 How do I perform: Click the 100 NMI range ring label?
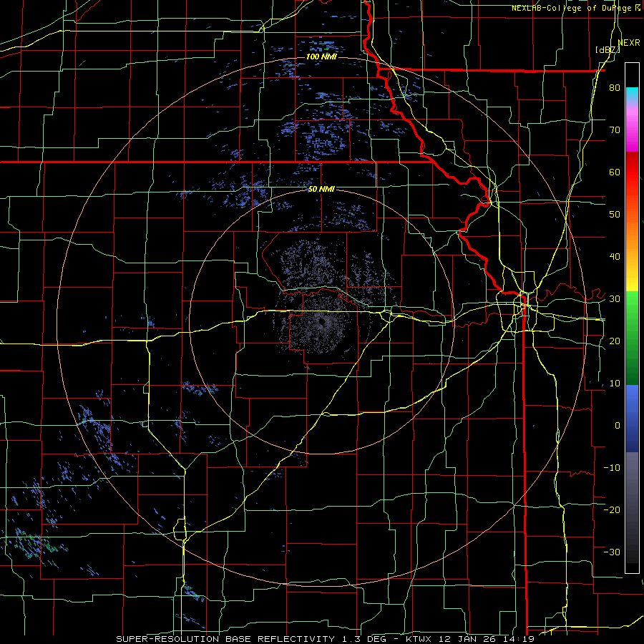coord(321,57)
